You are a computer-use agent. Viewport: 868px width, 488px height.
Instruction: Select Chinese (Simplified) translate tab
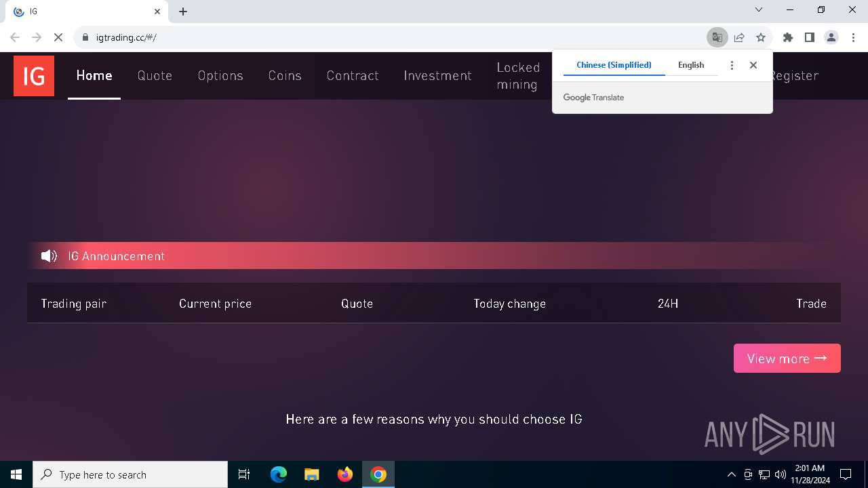[x=614, y=65]
